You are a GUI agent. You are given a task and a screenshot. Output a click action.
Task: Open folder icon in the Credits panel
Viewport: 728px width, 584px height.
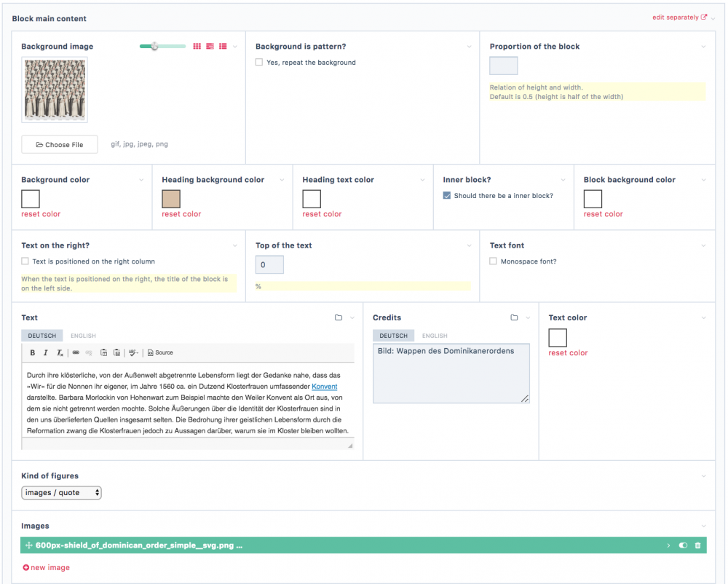tap(514, 317)
